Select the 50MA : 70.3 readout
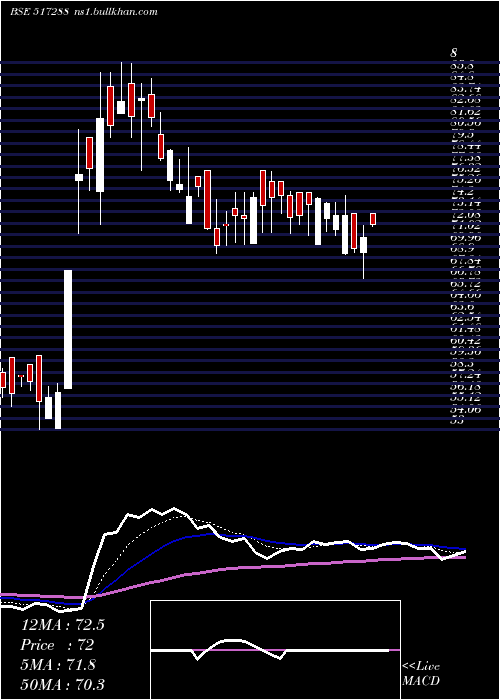The height and width of the screenshot is (700, 500). (x=62, y=684)
